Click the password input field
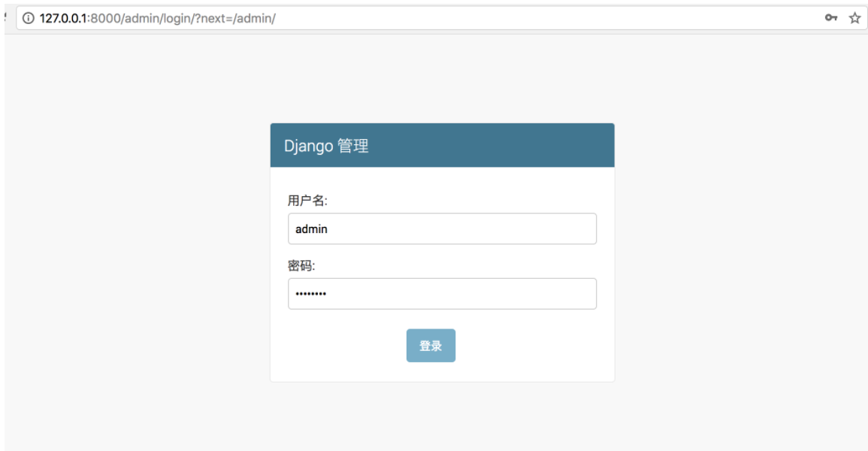Image resolution: width=868 pixels, height=451 pixels. (443, 294)
